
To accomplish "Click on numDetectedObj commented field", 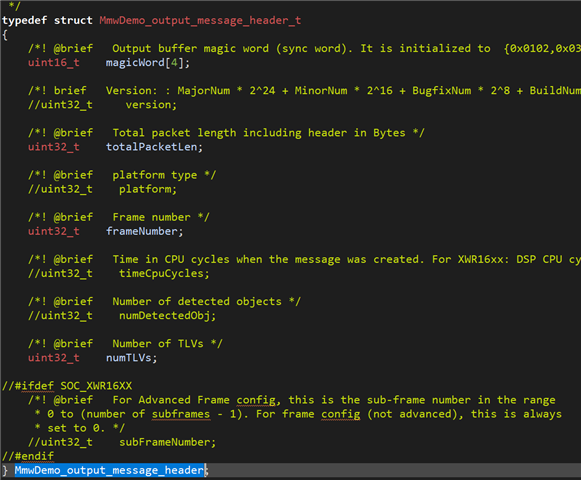I will tap(122, 316).
